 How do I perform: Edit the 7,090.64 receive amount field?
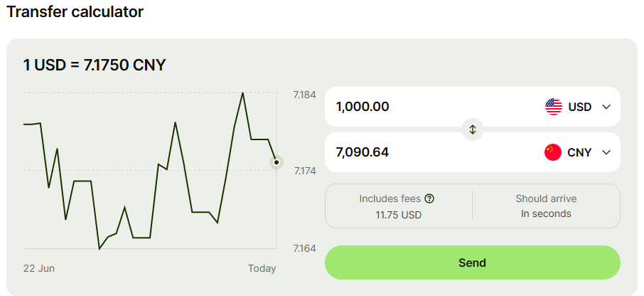pyautogui.click(x=431, y=152)
